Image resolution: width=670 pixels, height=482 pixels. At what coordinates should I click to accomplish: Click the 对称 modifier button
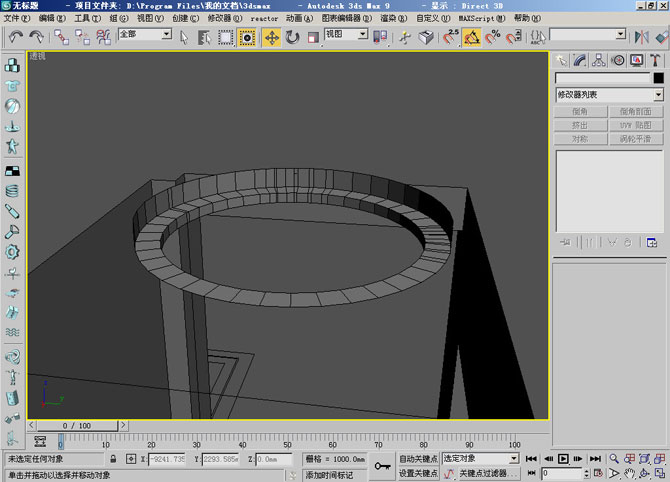tap(580, 139)
